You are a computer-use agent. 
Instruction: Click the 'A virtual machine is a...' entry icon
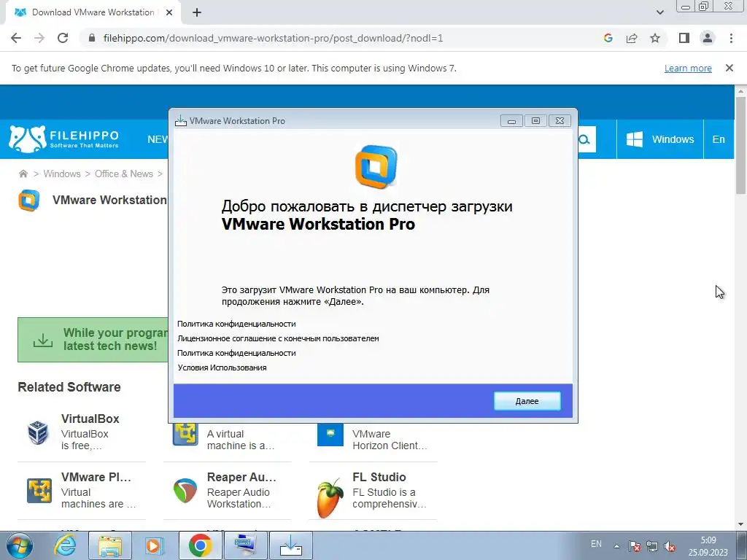tap(185, 435)
